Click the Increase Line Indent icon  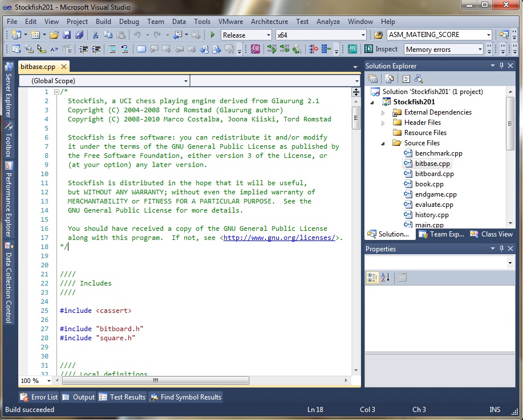coord(96,50)
